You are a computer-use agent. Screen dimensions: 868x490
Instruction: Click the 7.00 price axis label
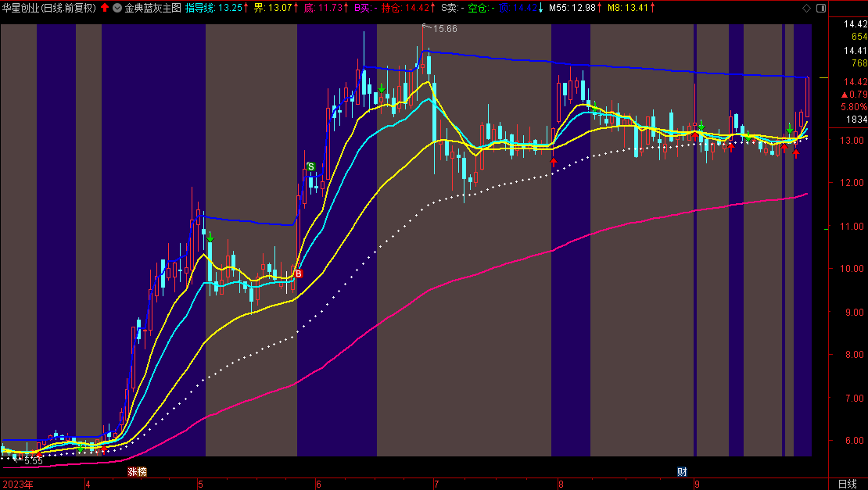853,399
